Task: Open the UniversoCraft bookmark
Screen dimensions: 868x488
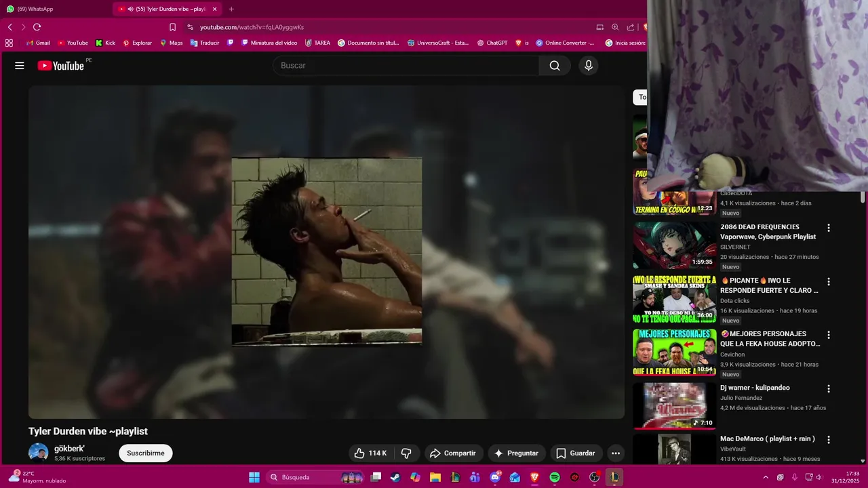Action: pyautogui.click(x=438, y=43)
